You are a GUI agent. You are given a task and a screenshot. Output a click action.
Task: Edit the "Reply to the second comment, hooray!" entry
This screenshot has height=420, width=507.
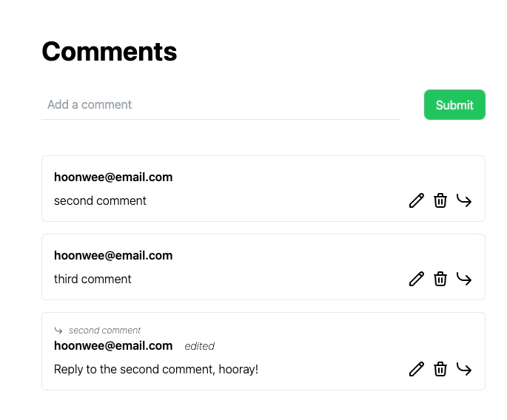pyautogui.click(x=417, y=369)
